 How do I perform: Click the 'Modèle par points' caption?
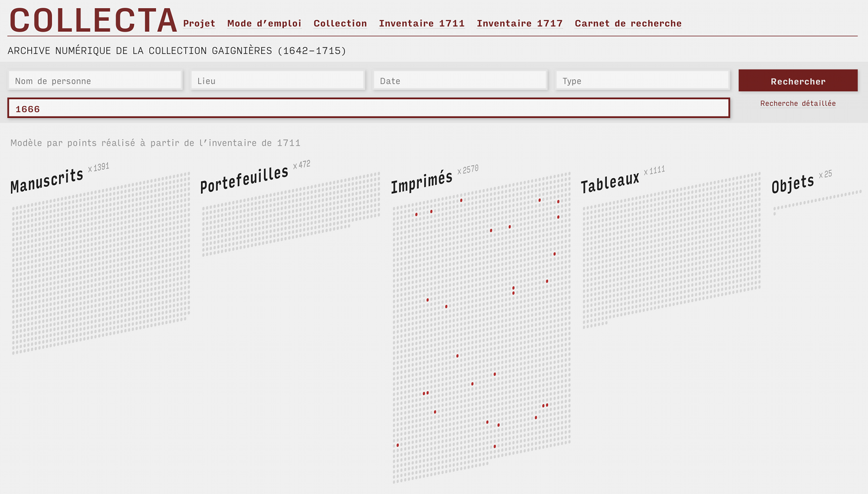[x=155, y=143]
